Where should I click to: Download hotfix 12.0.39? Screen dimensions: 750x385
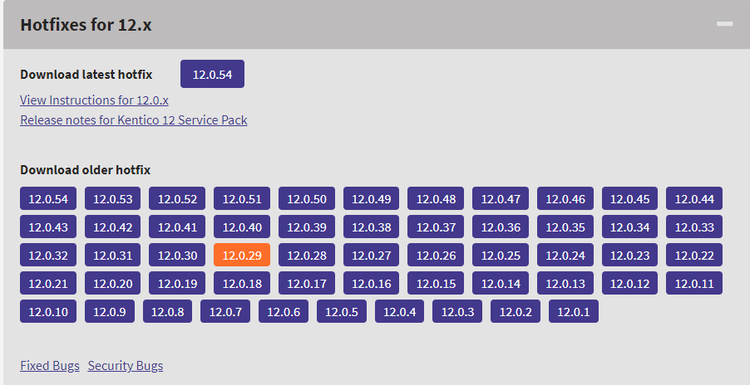click(x=307, y=227)
